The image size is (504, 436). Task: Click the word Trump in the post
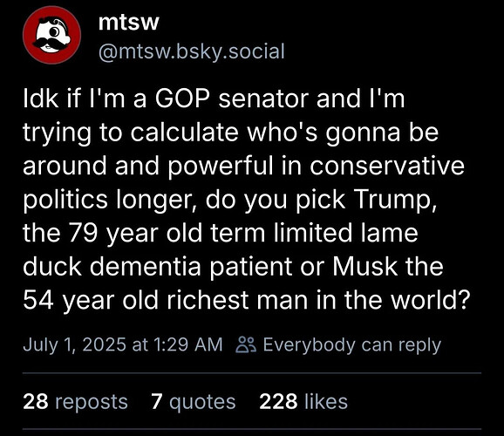pos(396,200)
